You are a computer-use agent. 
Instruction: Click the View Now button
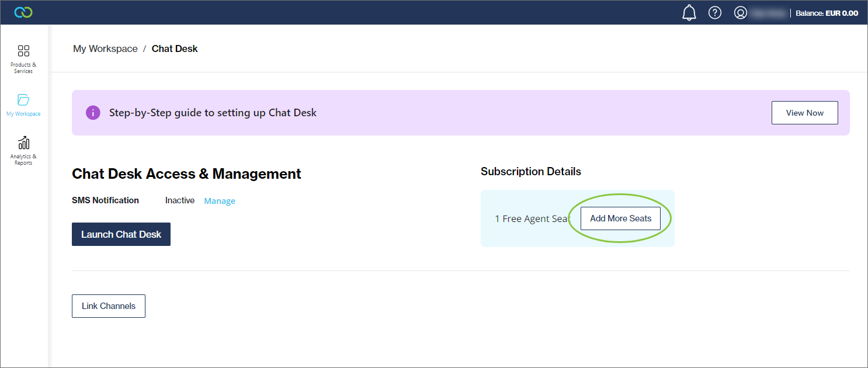pos(804,113)
